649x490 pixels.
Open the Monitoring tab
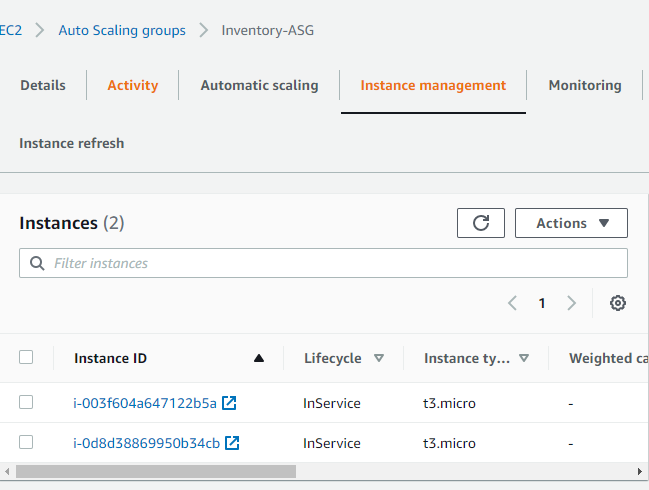point(584,86)
